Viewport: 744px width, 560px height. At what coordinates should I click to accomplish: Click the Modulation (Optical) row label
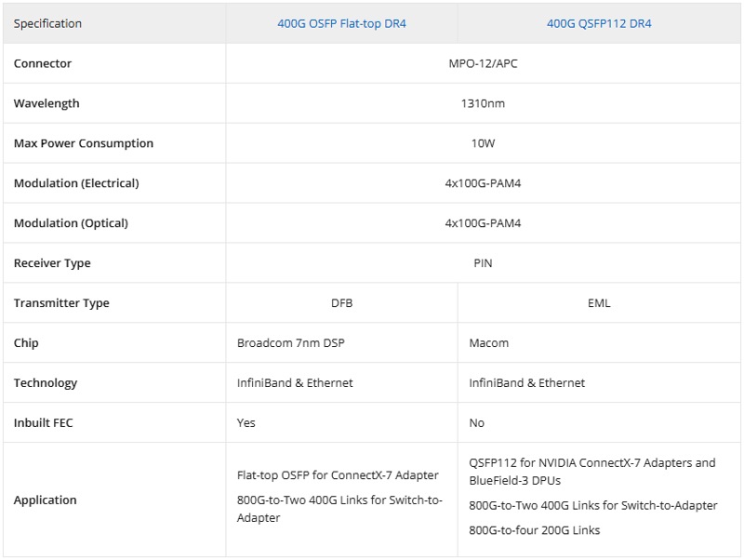pos(71,223)
